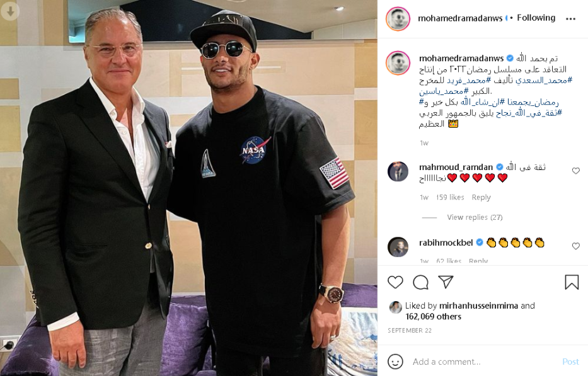Focus the Add a comment field

(484, 362)
